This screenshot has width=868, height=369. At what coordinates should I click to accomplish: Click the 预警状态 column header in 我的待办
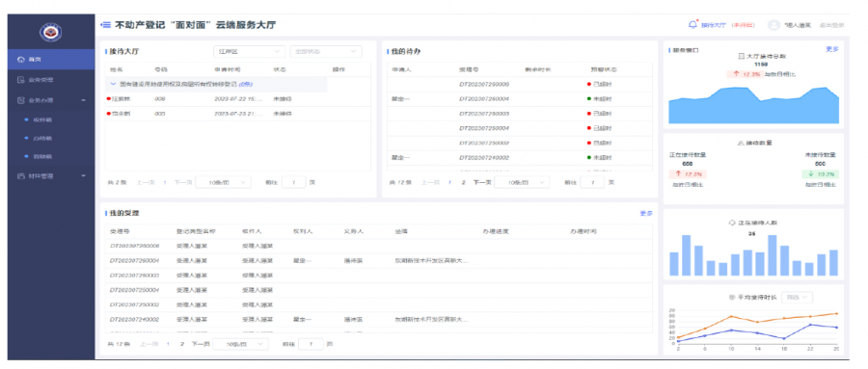(x=604, y=69)
